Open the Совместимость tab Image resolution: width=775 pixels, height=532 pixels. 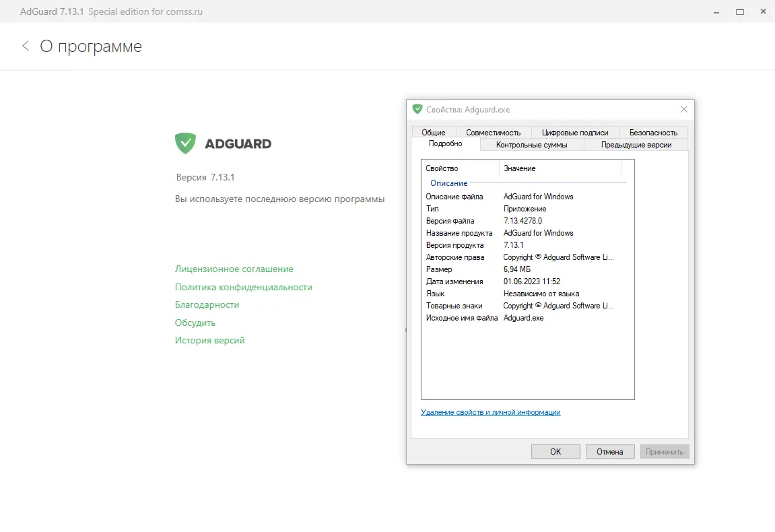point(494,132)
